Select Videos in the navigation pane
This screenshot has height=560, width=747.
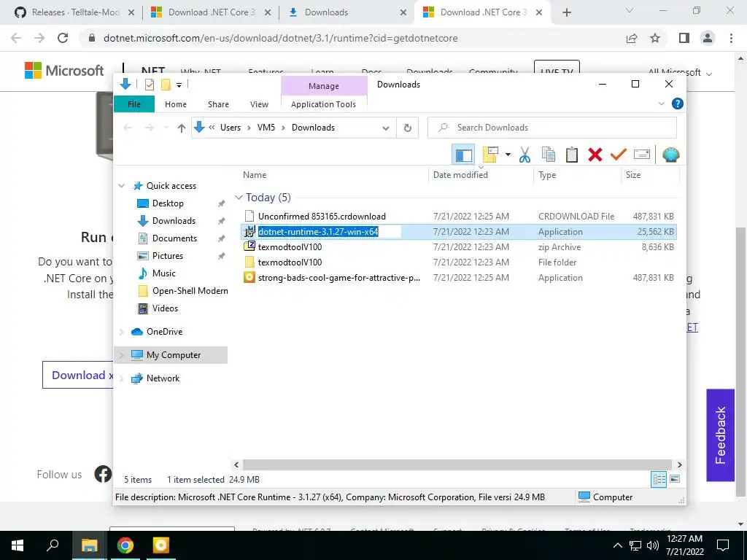click(x=165, y=308)
